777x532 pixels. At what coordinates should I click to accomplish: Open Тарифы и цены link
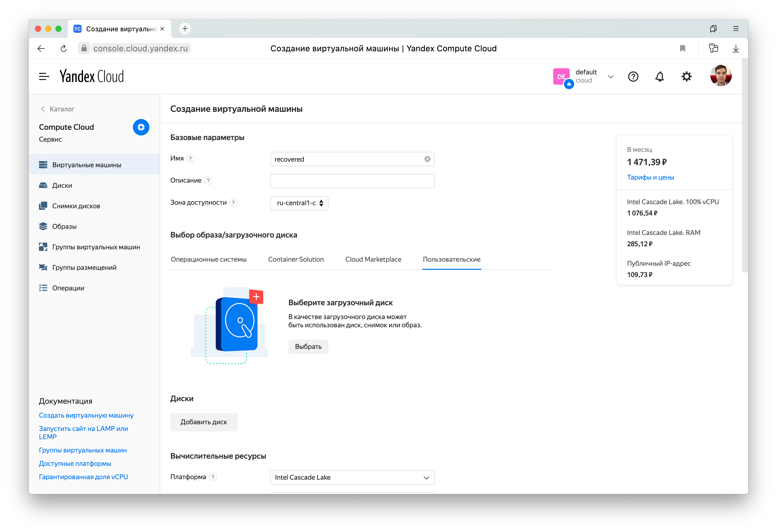tap(650, 178)
